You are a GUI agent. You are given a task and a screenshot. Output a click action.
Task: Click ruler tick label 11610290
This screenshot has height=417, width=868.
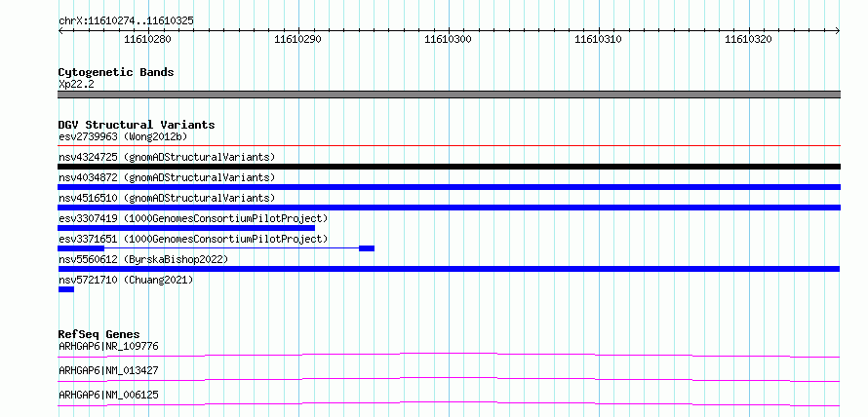[297, 39]
